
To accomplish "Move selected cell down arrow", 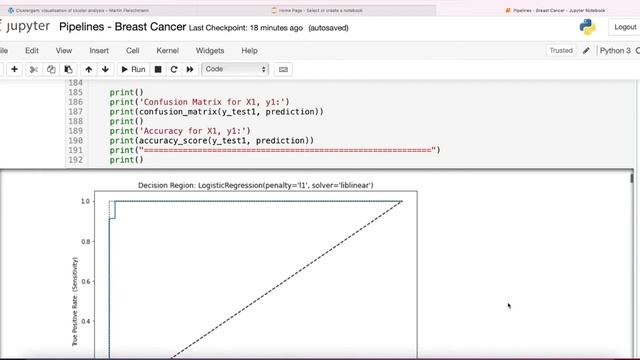I will click(105, 69).
